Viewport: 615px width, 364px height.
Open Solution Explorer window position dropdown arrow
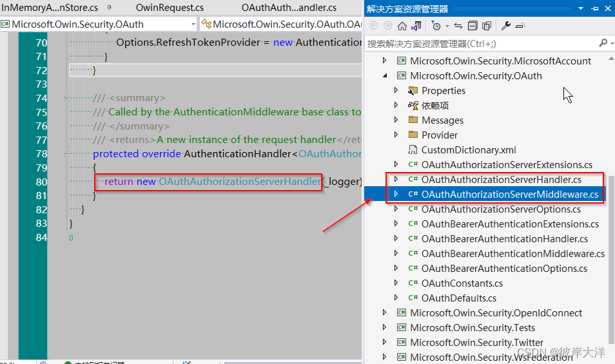coord(581,8)
